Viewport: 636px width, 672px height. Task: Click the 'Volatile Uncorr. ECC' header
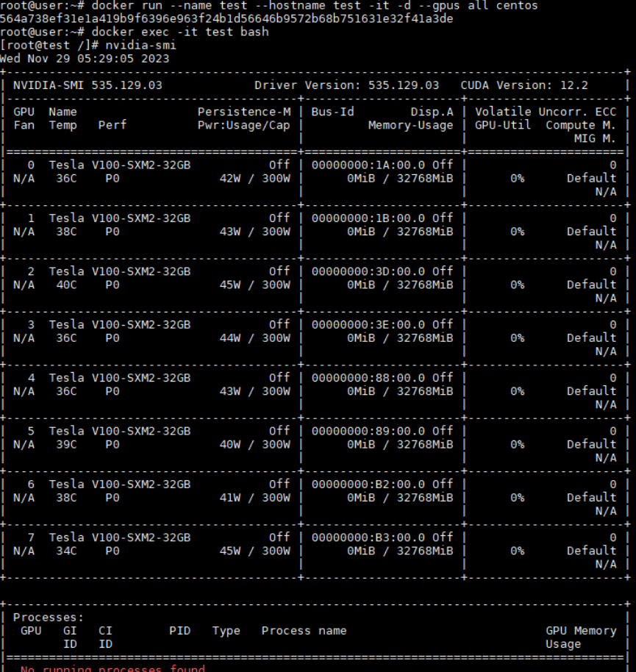(545, 112)
